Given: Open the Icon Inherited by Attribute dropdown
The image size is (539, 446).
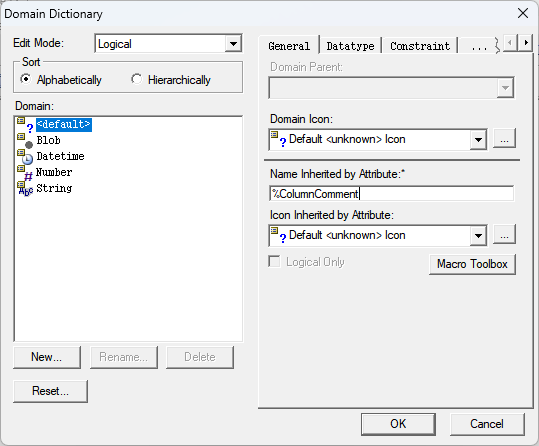Looking at the screenshot, I should (x=478, y=236).
